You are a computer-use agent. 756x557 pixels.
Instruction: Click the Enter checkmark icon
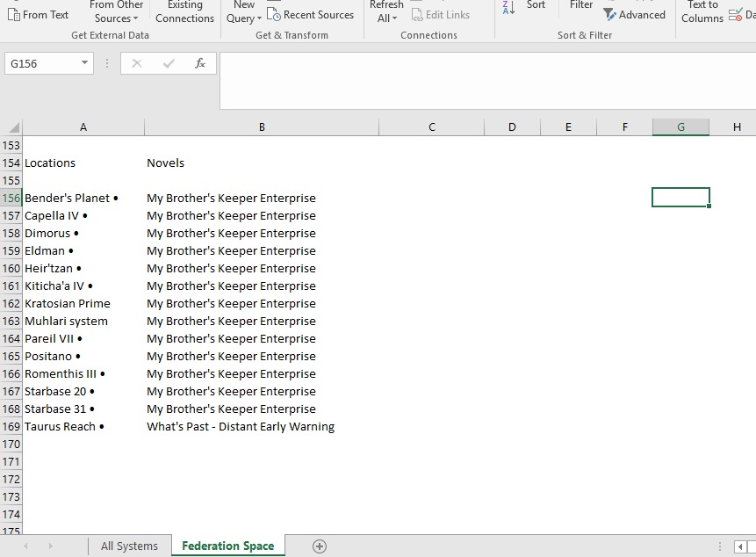[x=169, y=63]
